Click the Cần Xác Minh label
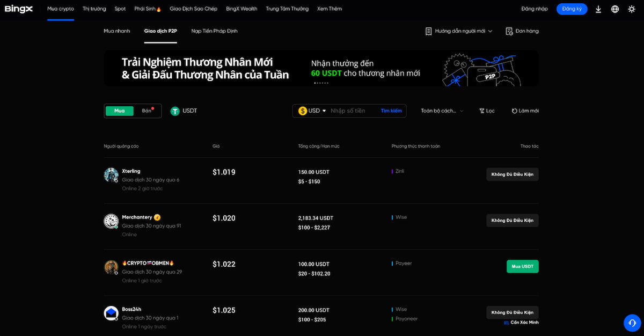This screenshot has width=644, height=336. [522, 323]
